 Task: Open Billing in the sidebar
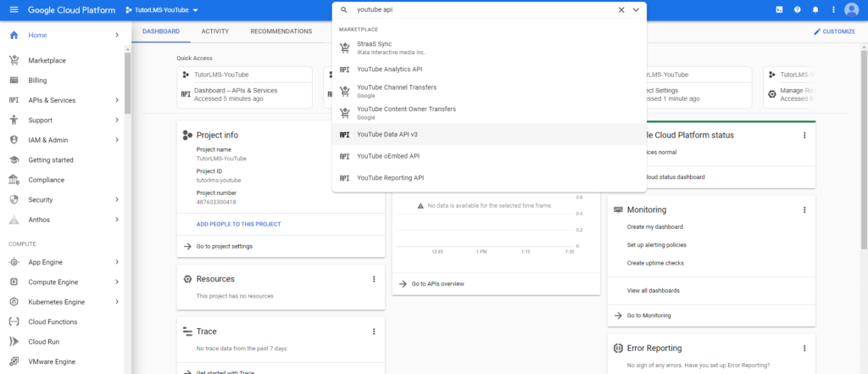(x=37, y=81)
